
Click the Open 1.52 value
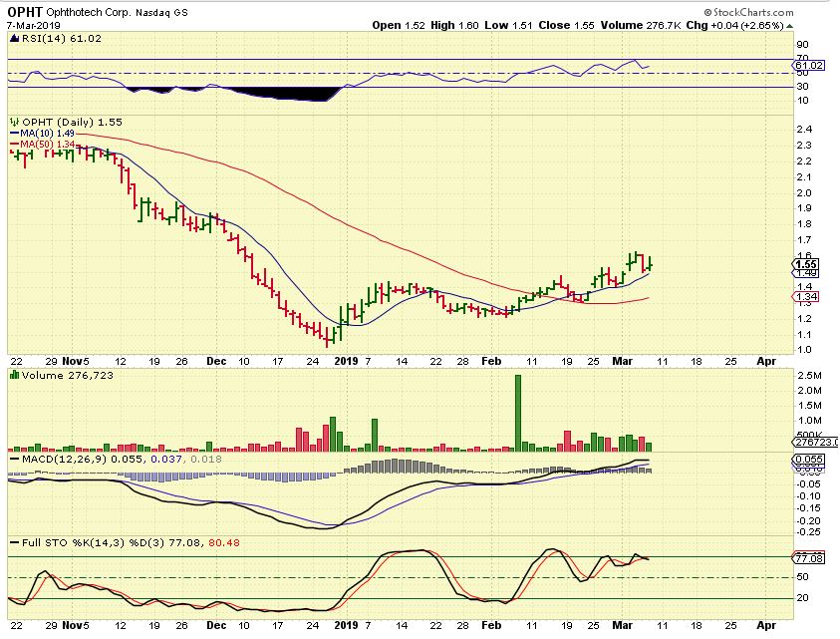pyautogui.click(x=399, y=25)
